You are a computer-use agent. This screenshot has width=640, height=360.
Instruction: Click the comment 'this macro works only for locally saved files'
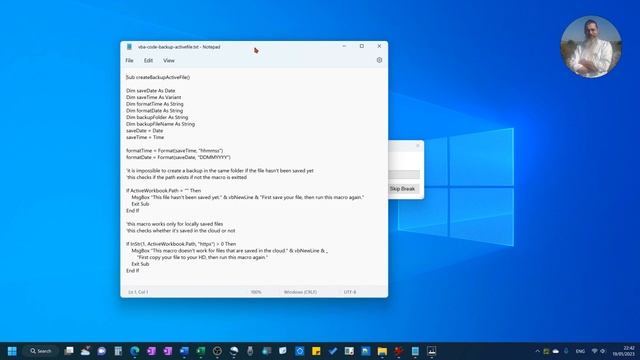175,224
